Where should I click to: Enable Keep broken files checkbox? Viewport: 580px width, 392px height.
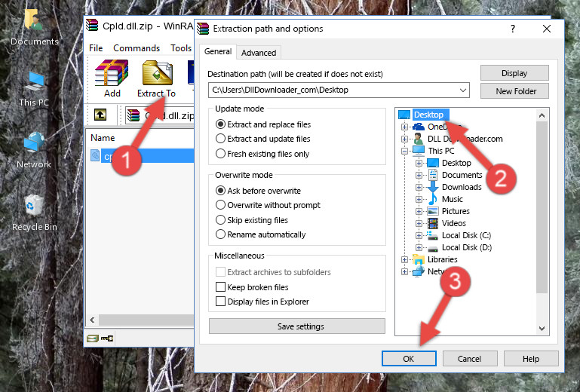point(220,287)
